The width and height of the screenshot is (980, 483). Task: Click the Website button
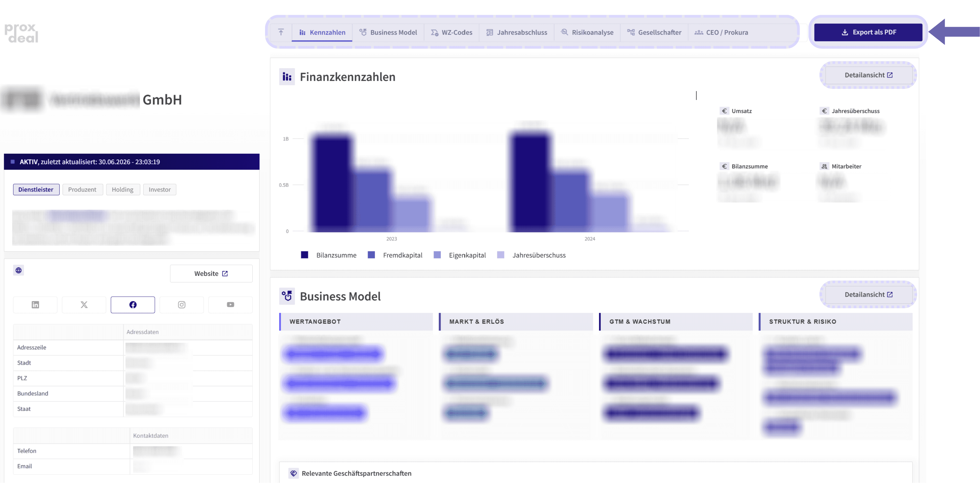[211, 274]
